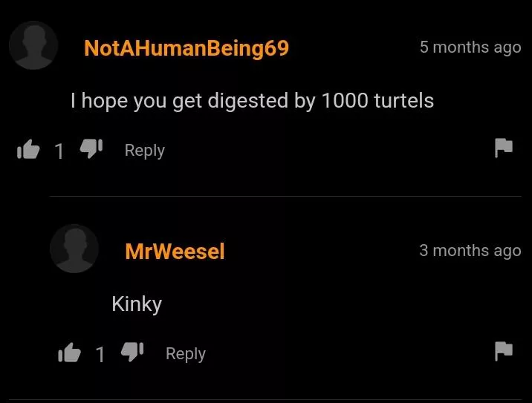The height and width of the screenshot is (403, 532).
Task: Like NotAHumanBeing69's comment with thumbs up
Action: [x=28, y=149]
